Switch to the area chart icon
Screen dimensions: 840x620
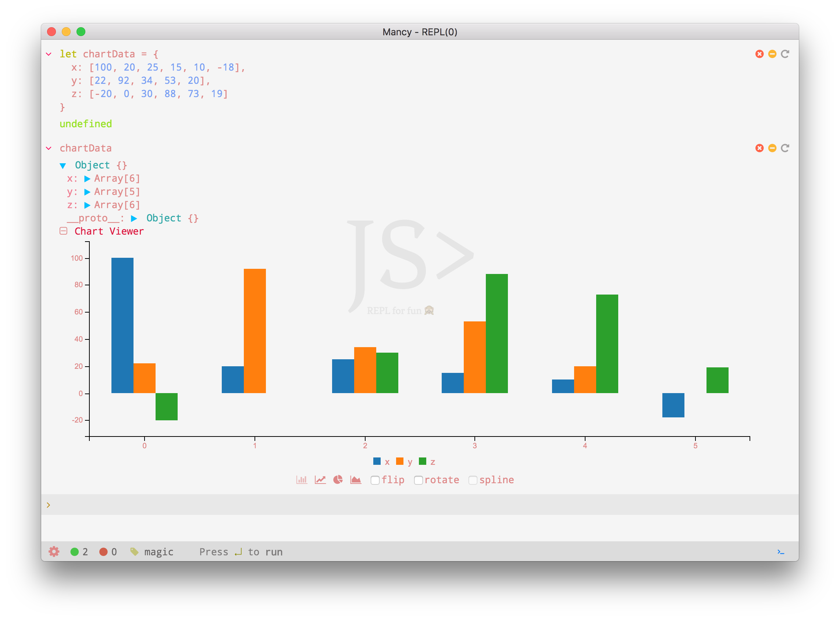coord(355,480)
